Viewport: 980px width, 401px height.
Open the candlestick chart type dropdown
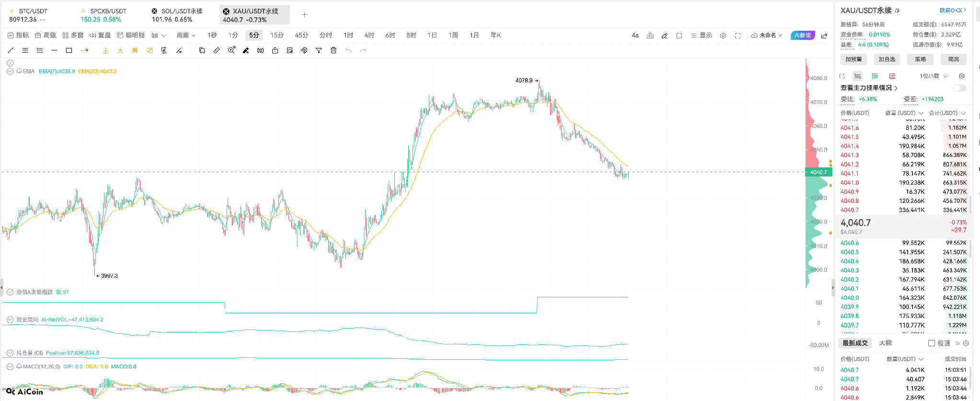coord(159,35)
